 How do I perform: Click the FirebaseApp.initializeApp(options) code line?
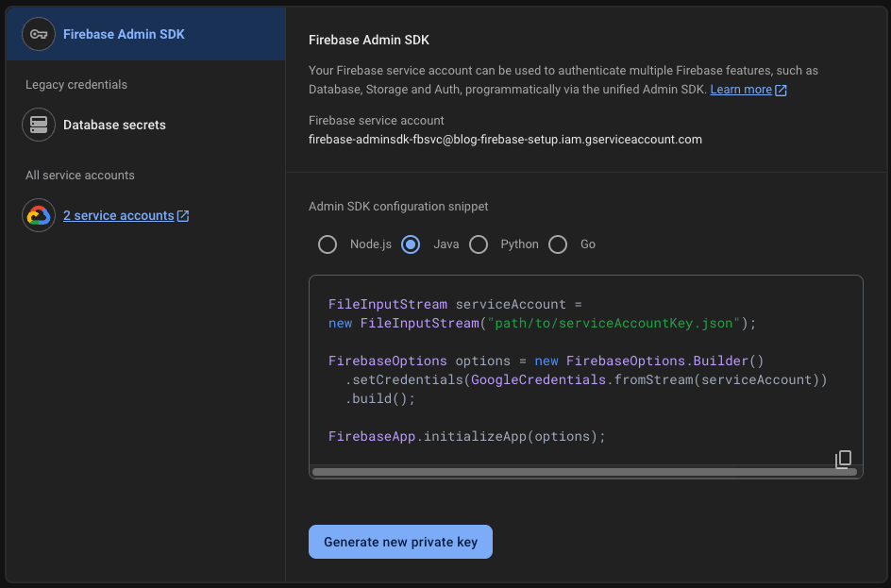pyautogui.click(x=467, y=436)
